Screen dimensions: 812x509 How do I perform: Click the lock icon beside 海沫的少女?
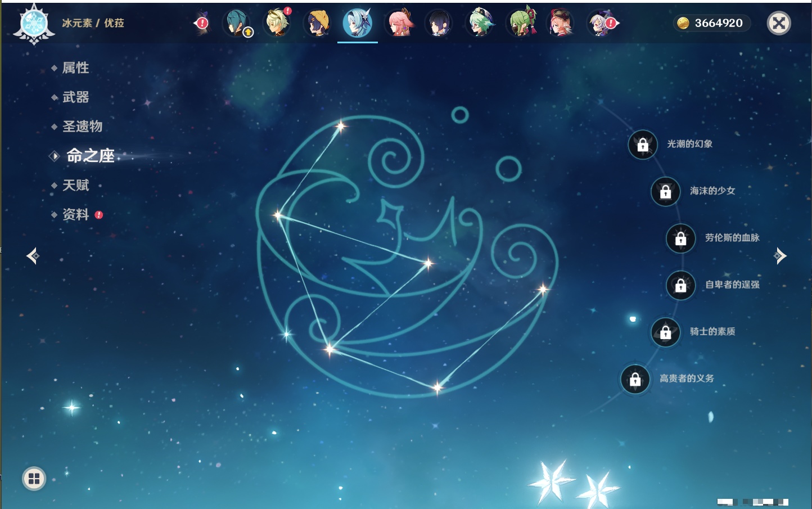point(666,191)
